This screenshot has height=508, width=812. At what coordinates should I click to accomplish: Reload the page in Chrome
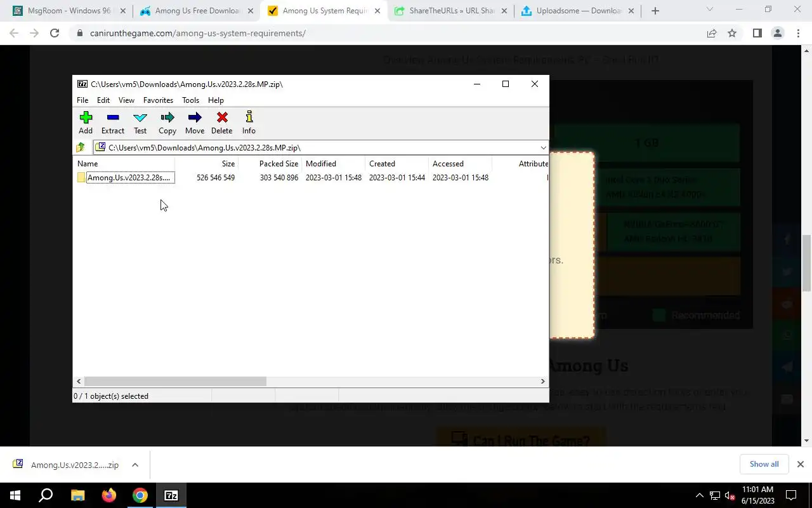(55, 33)
